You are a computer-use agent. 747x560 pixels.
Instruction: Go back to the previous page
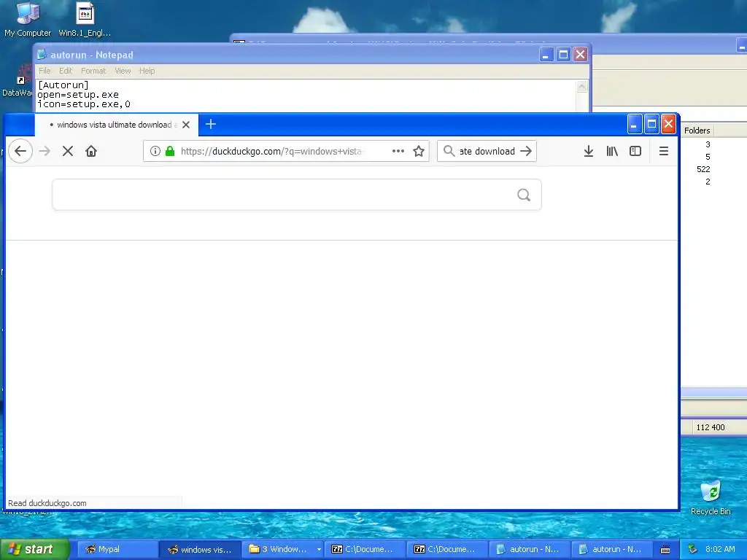[x=20, y=152]
